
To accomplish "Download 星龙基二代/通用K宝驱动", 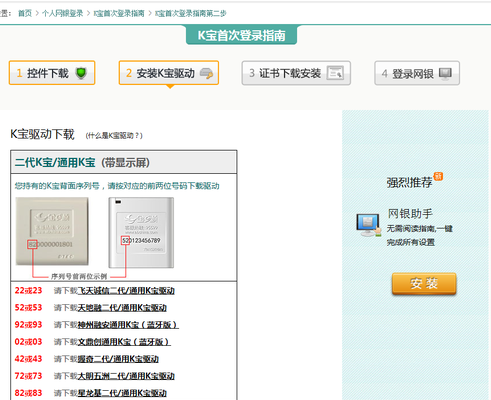I will coord(122,393).
